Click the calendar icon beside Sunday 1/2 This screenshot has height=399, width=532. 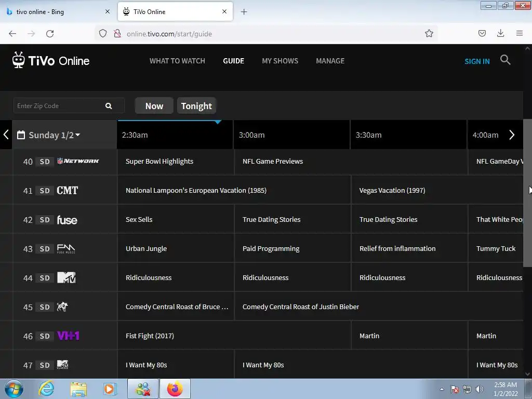coord(21,135)
